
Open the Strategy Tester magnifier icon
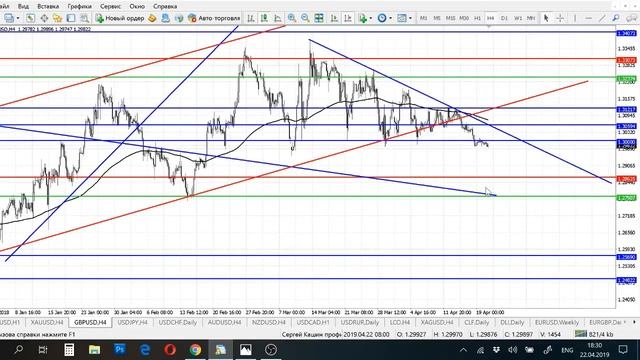(x=84, y=18)
